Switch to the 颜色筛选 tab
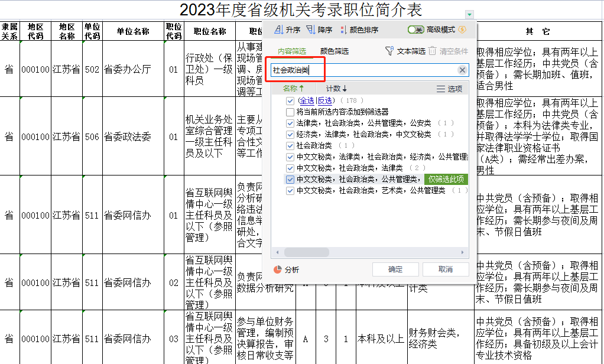Viewport: 604px width, 364px height. point(335,51)
